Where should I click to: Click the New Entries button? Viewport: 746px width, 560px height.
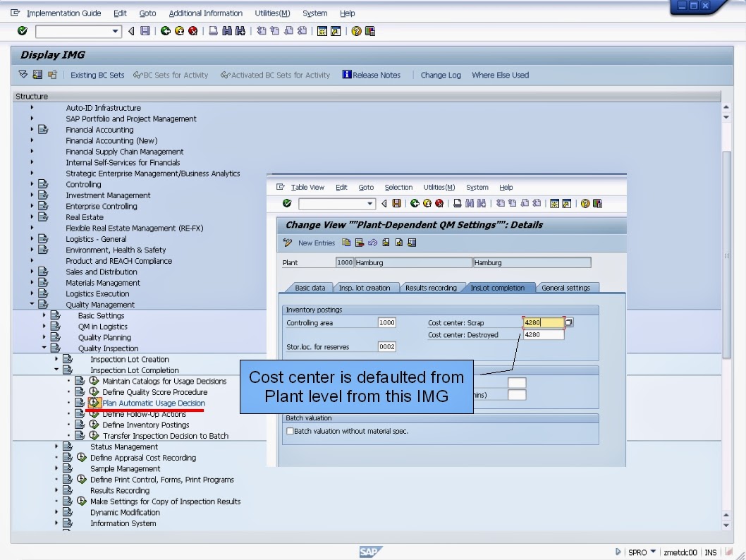click(x=316, y=242)
